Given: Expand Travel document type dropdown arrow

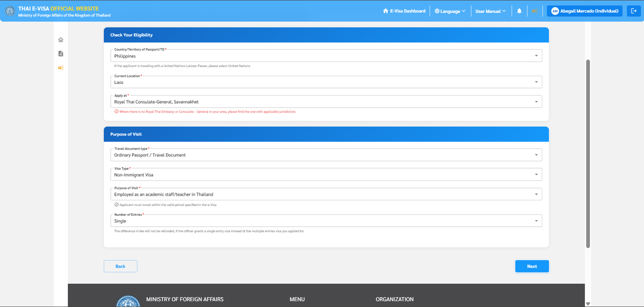Looking at the screenshot, I should 536,155.
